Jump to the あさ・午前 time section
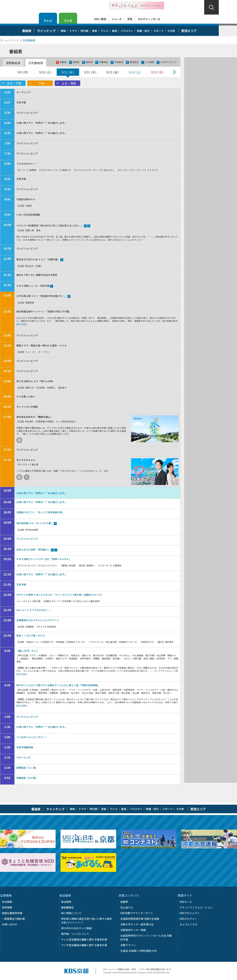237x980 pixels. (13, 83)
